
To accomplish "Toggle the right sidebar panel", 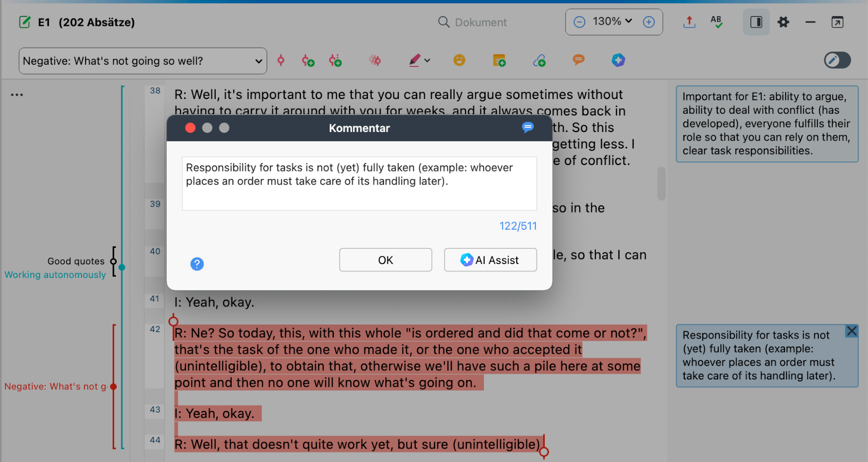I will pos(756,22).
